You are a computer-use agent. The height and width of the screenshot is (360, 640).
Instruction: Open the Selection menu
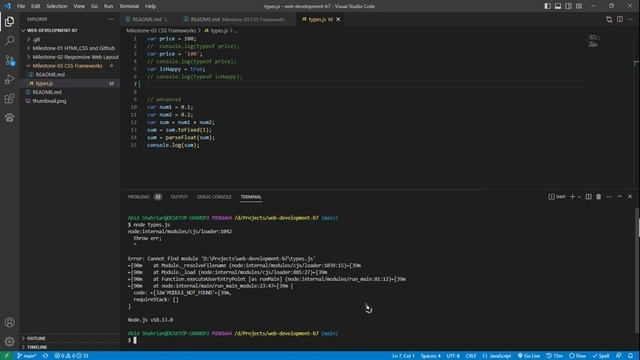(x=57, y=6)
